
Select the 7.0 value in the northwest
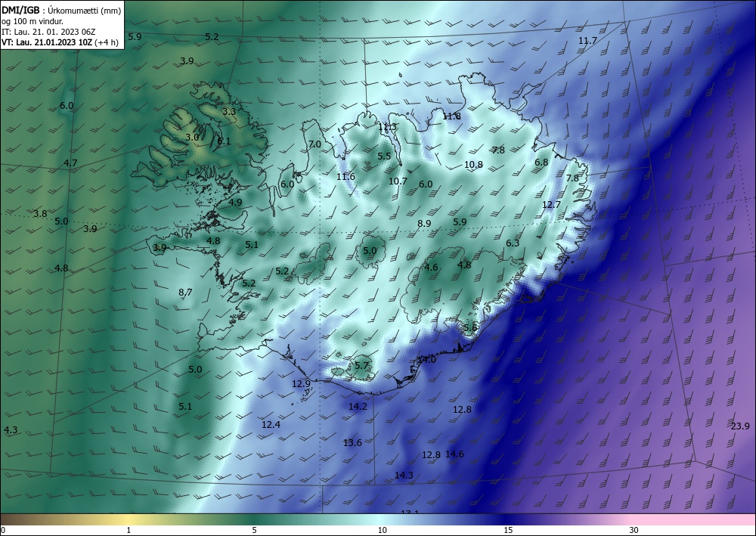point(314,144)
